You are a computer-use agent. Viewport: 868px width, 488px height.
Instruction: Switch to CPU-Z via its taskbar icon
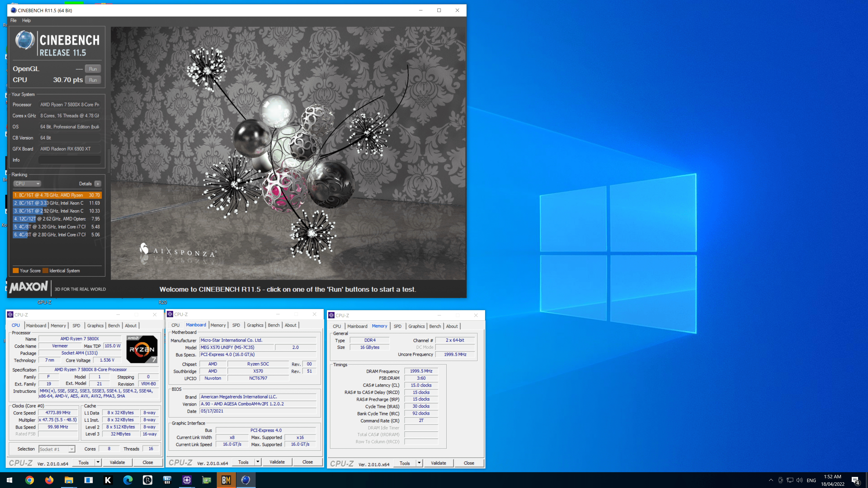pyautogui.click(x=187, y=480)
